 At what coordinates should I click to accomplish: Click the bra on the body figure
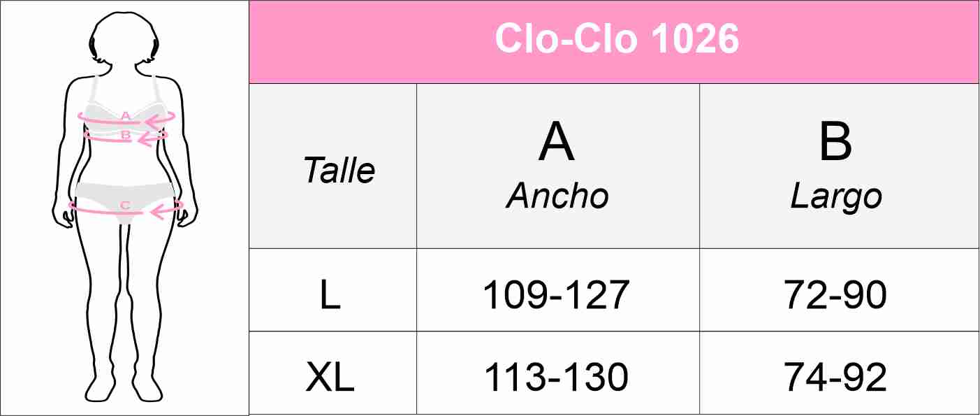coord(105,110)
